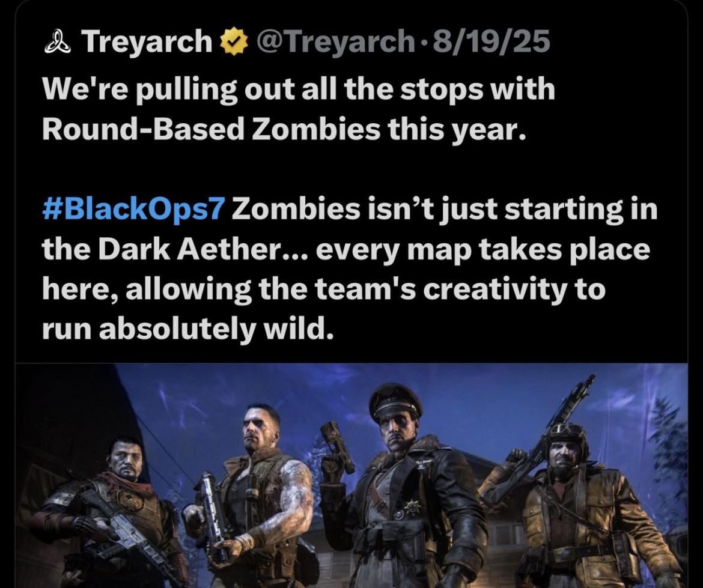Select the 'Round-Based Zombies this year' line
The height and width of the screenshot is (588, 703).
284,129
